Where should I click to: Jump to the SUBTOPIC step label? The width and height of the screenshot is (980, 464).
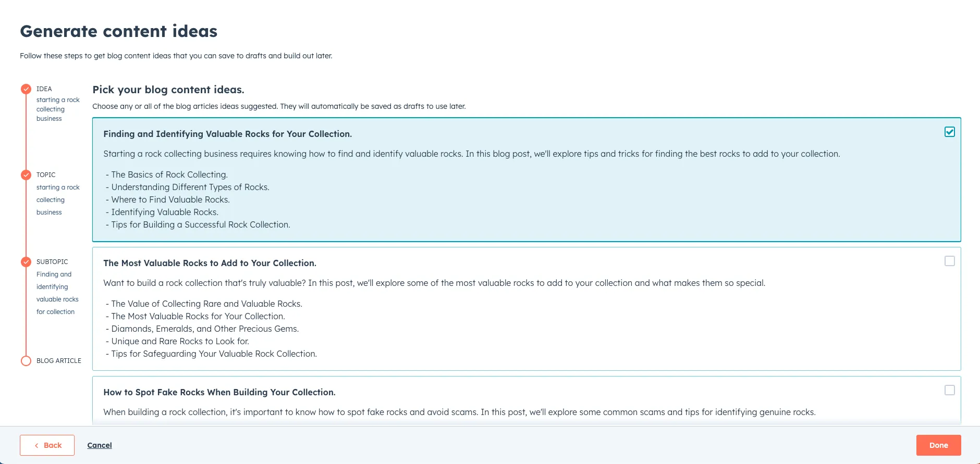coord(52,262)
